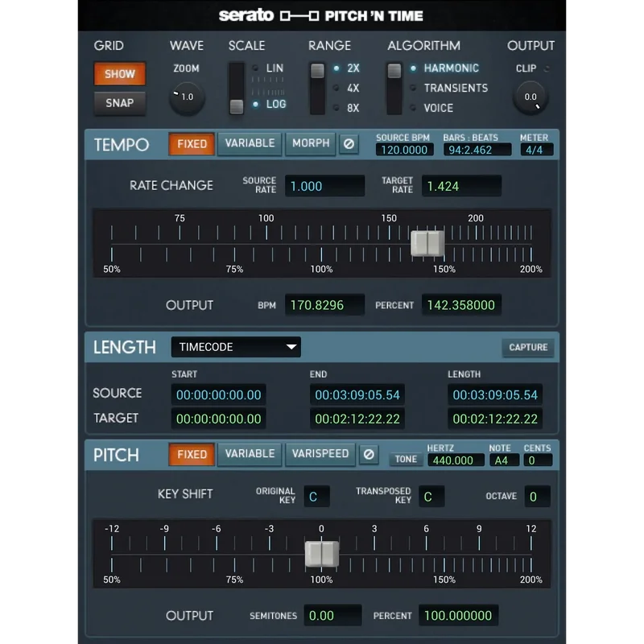The image size is (644, 644).
Task: Switch pitch mode to FIXED
Action: 192,455
